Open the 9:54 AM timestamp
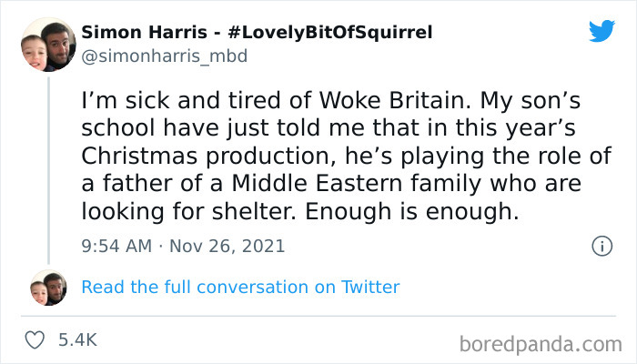The width and height of the screenshot is (637, 364). [x=115, y=246]
